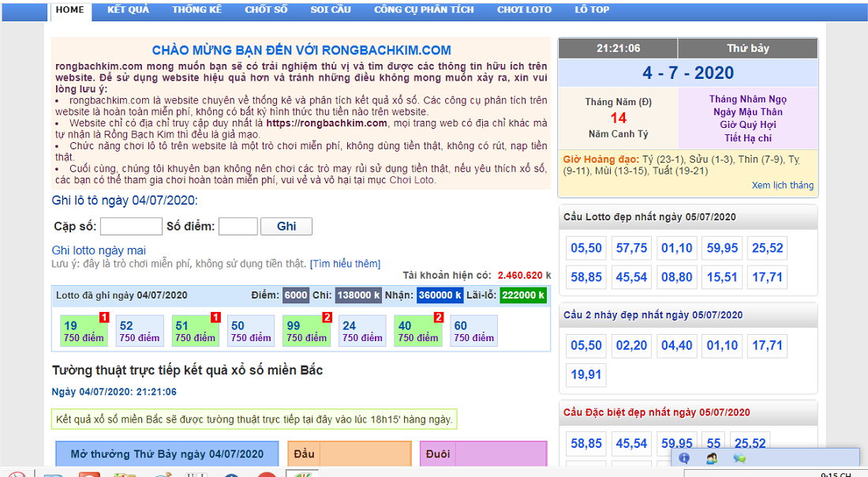Screen dimensions: 868x477
Task: Click the https://rongbachkim.com address in notice
Action: [x=326, y=123]
